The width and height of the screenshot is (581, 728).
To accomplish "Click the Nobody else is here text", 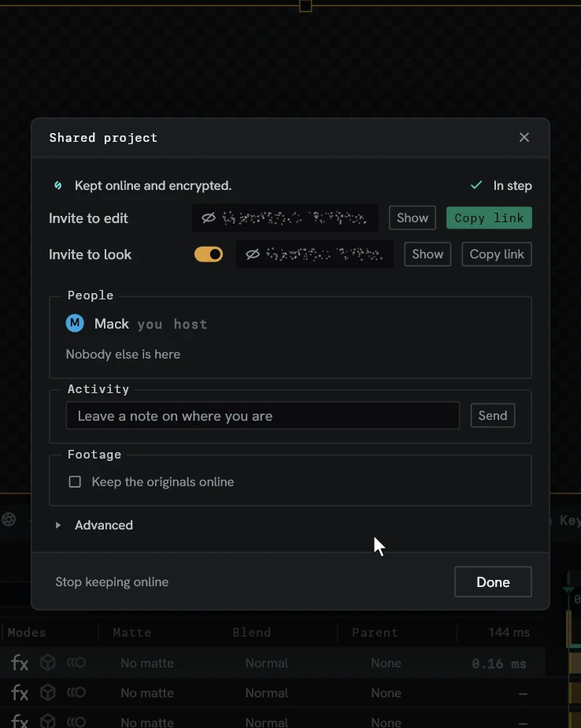I will (123, 355).
